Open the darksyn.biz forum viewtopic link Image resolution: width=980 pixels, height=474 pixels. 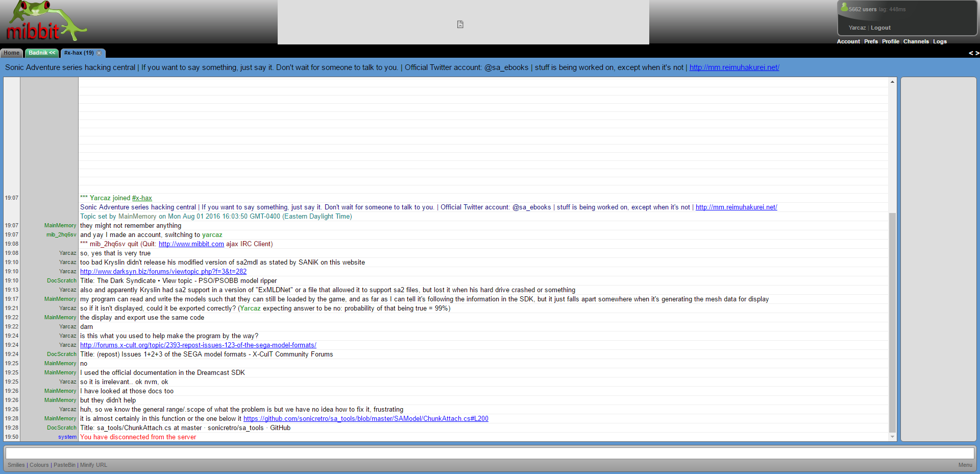(163, 272)
